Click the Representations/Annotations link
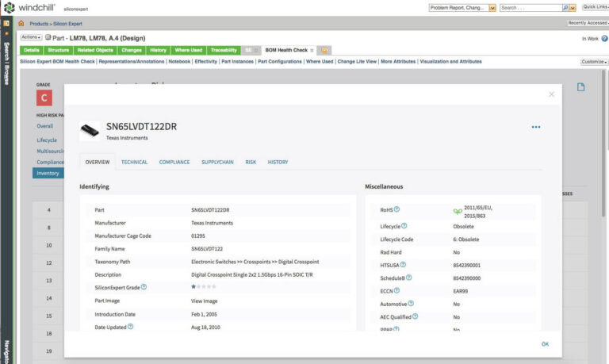The image size is (609, 364). (x=132, y=61)
